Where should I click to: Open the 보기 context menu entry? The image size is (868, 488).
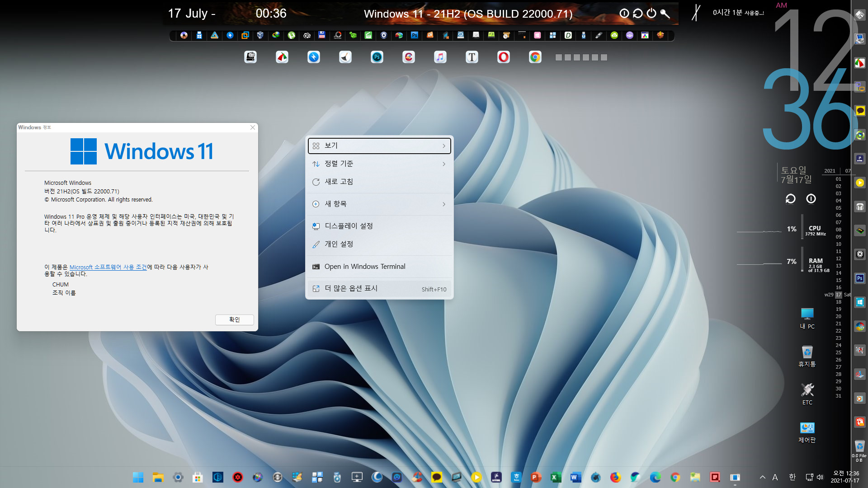[379, 145]
